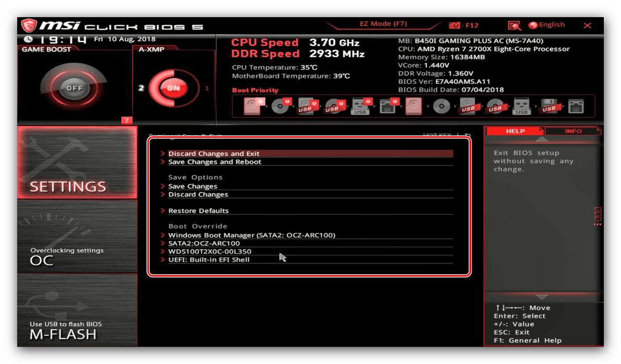
Task: Toggle the A-XMP on button
Action: pyautogui.click(x=173, y=88)
